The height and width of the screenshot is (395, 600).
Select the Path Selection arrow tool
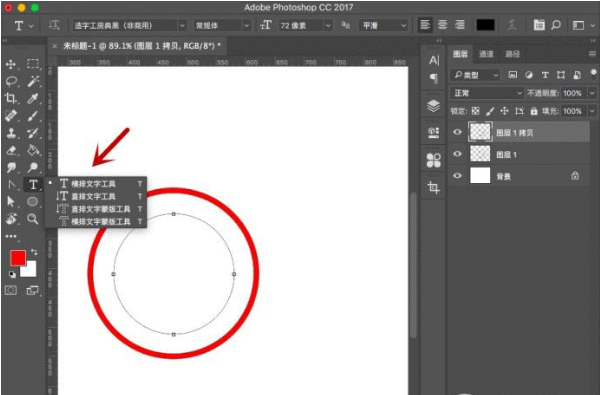coord(11,201)
